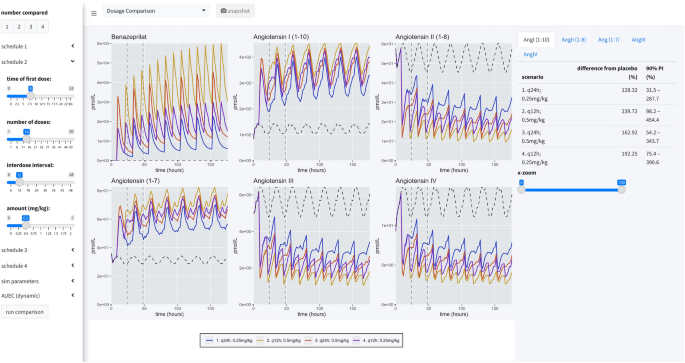Click the 'scenario' column header
The image size is (685, 363).
[533, 77]
